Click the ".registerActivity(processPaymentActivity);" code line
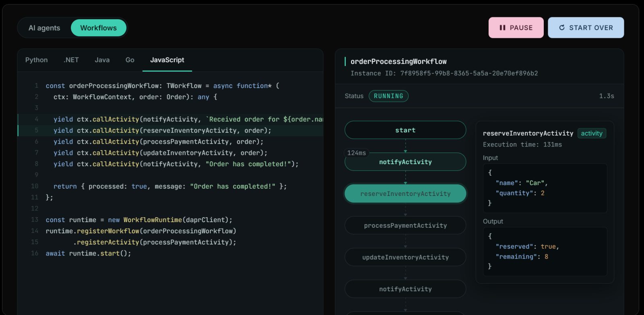Image resolution: width=644 pixels, height=315 pixels. click(x=155, y=242)
